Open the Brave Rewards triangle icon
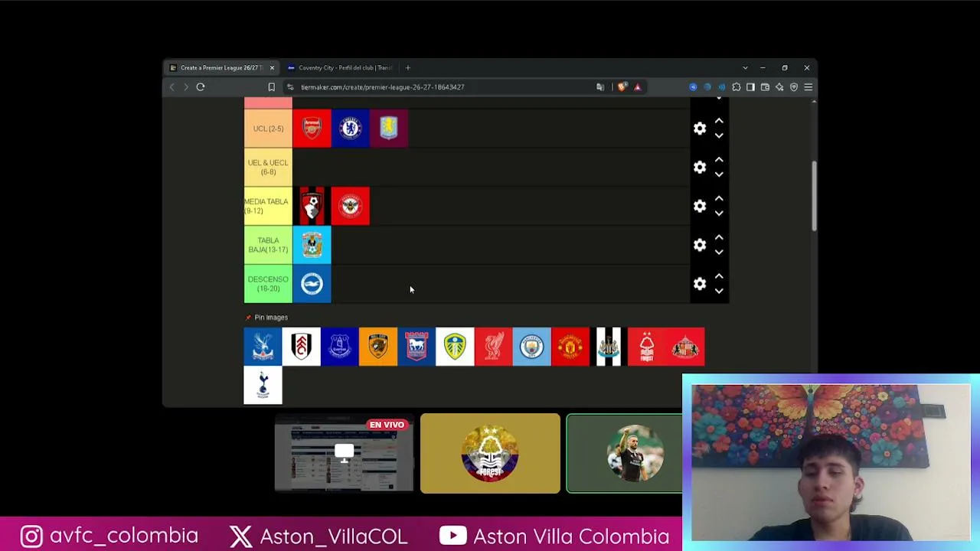The width and height of the screenshot is (980, 551). pos(637,87)
